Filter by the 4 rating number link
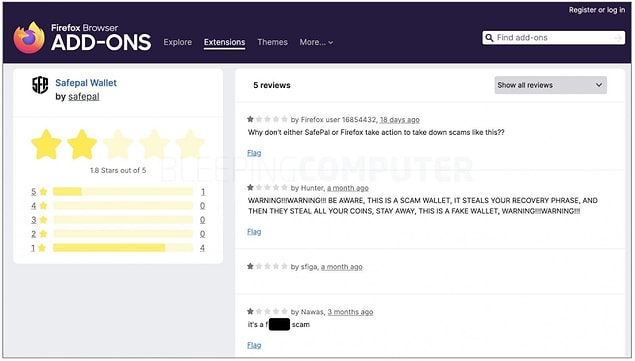635x361 pixels. coord(34,206)
